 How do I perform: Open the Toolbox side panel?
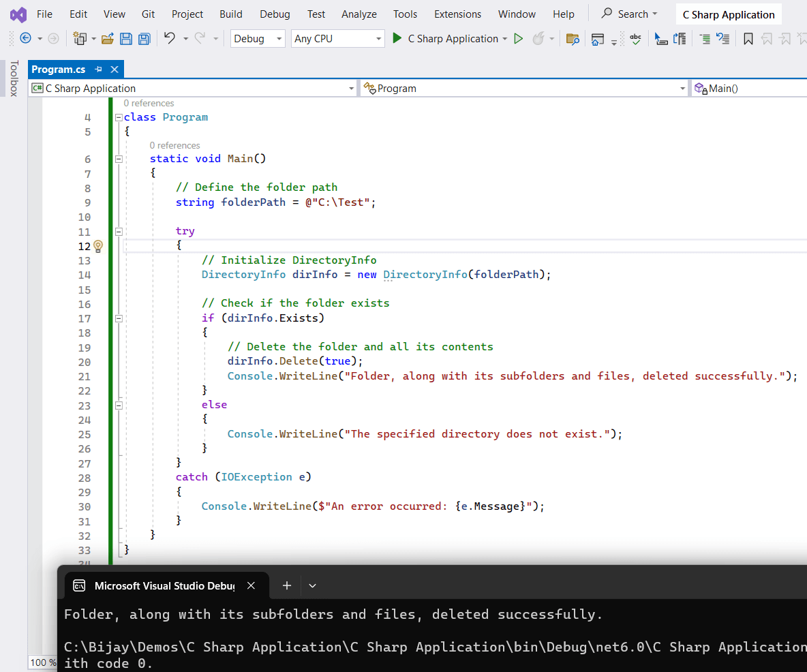[13, 78]
